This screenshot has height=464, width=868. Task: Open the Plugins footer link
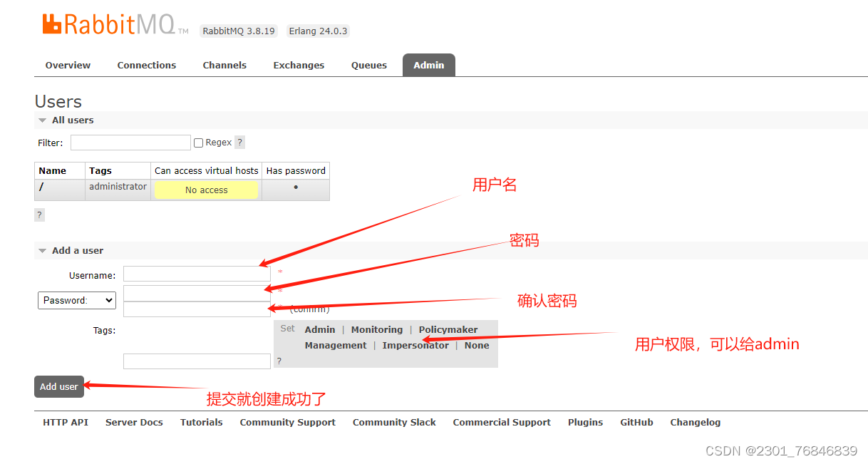point(585,422)
